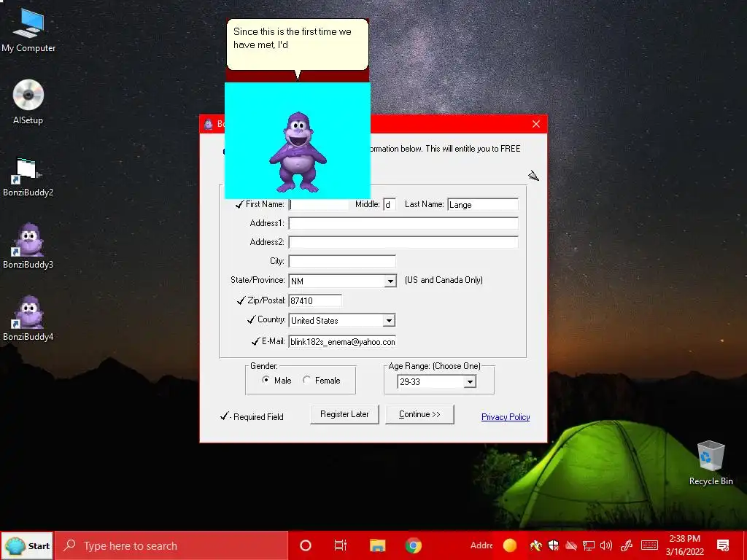Open the volume speaker tray icon
This screenshot has height=560, width=747.
coord(606,545)
